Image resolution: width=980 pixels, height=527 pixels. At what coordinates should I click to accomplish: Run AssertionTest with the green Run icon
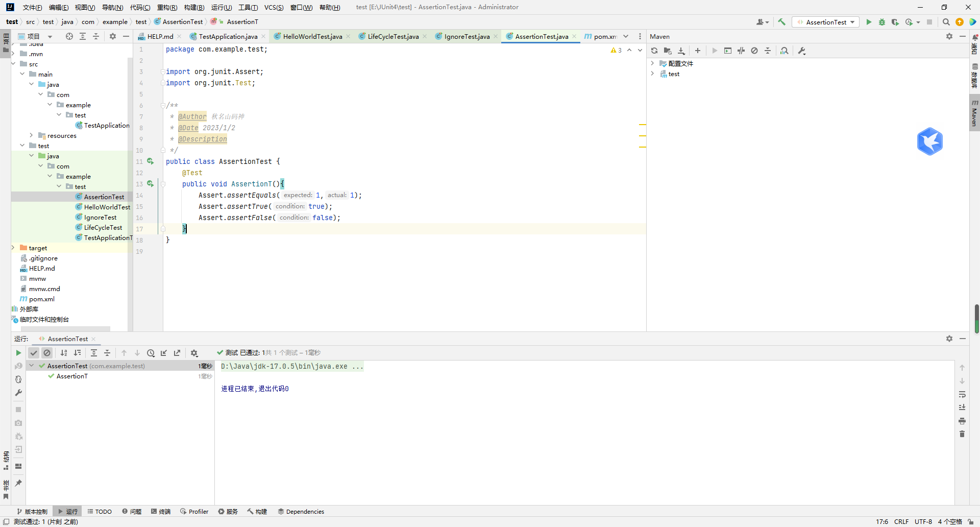tap(869, 22)
